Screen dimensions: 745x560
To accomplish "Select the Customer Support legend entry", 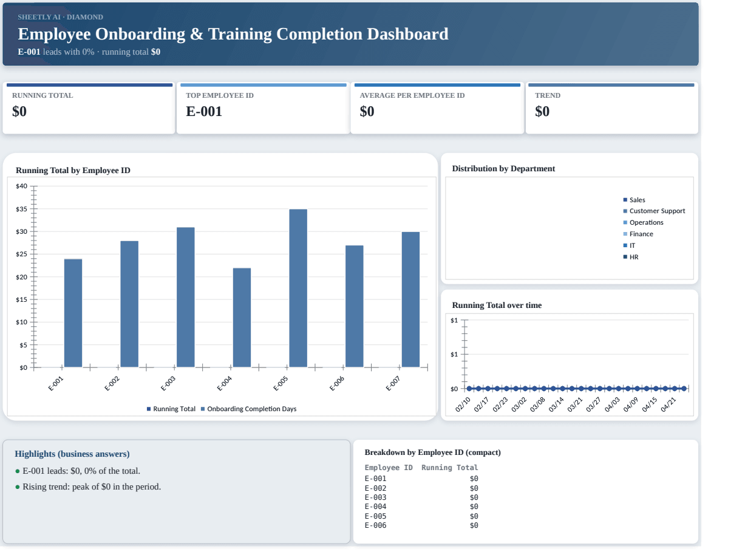I will (x=654, y=211).
